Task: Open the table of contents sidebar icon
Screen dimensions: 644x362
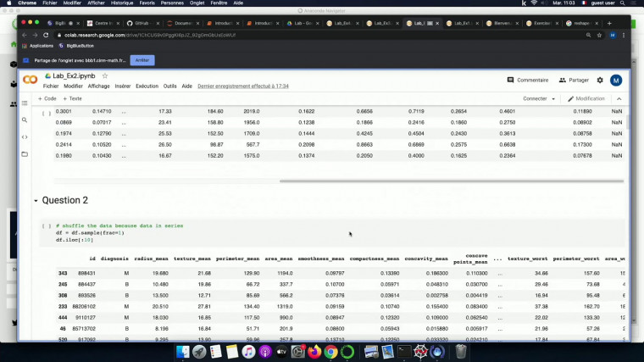Action: pos(25,103)
